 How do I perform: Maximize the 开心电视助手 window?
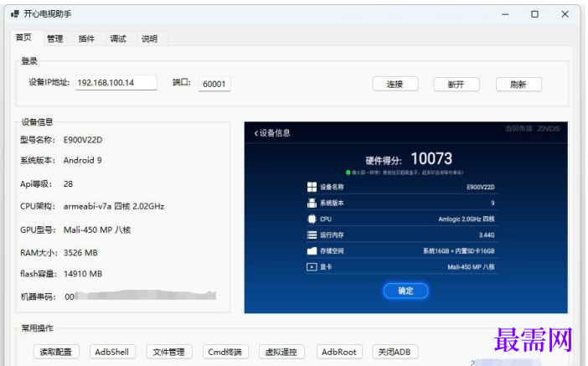pyautogui.click(x=534, y=14)
